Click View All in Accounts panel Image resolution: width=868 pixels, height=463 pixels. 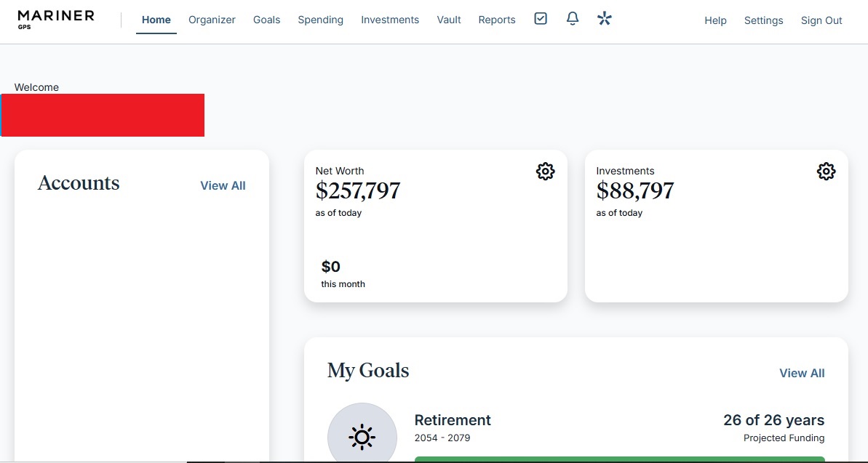click(223, 186)
